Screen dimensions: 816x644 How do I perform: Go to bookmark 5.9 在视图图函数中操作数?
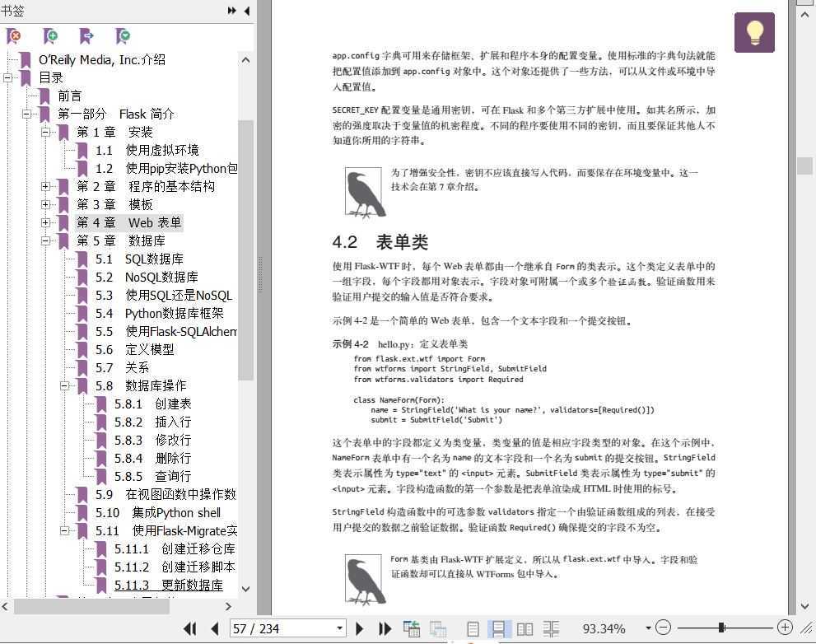click(166, 495)
